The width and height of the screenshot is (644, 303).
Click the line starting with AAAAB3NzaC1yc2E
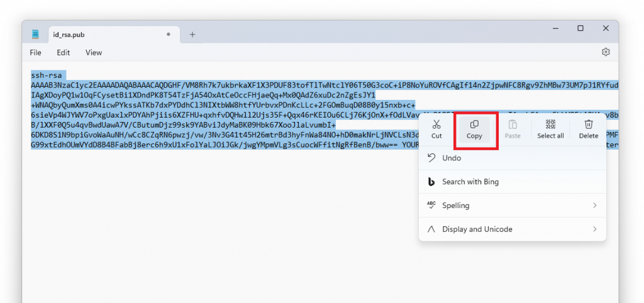[x=325, y=85]
